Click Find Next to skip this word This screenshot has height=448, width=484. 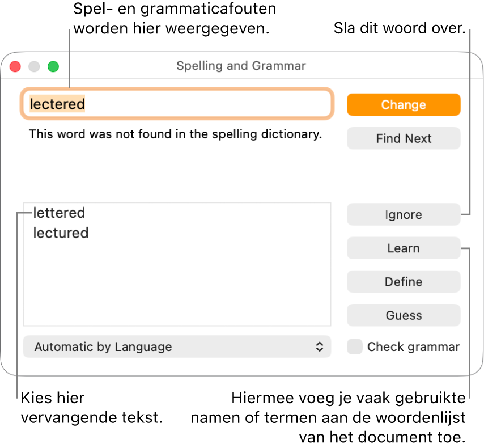[404, 138]
